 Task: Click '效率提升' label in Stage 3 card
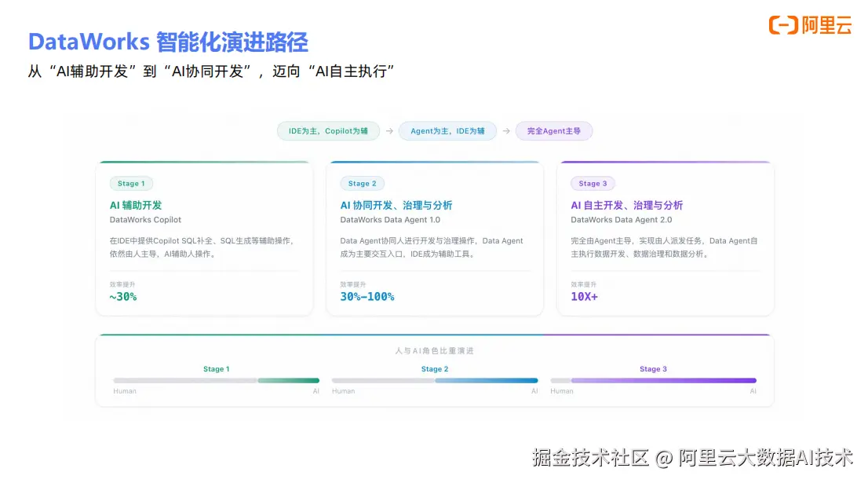(x=583, y=284)
